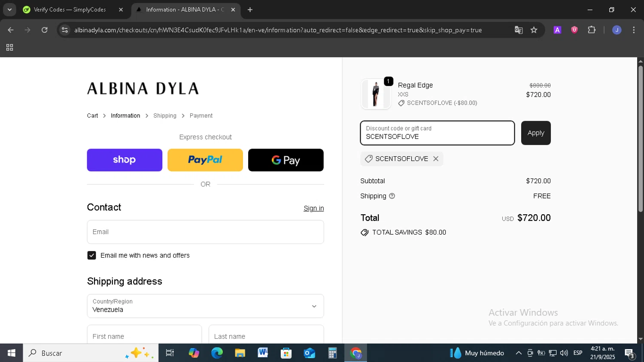Open the Muy húmedo weather widget
This screenshot has height=362, width=644.
[x=477, y=353]
